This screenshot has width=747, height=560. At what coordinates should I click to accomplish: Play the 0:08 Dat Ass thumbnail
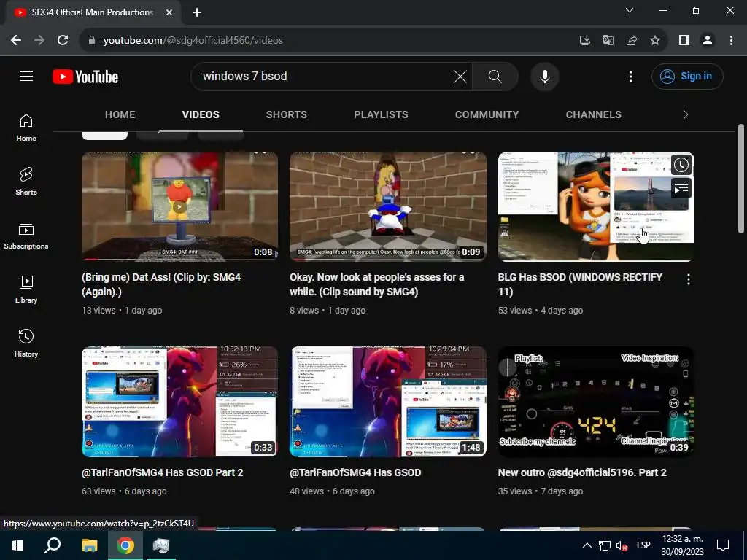pos(179,206)
